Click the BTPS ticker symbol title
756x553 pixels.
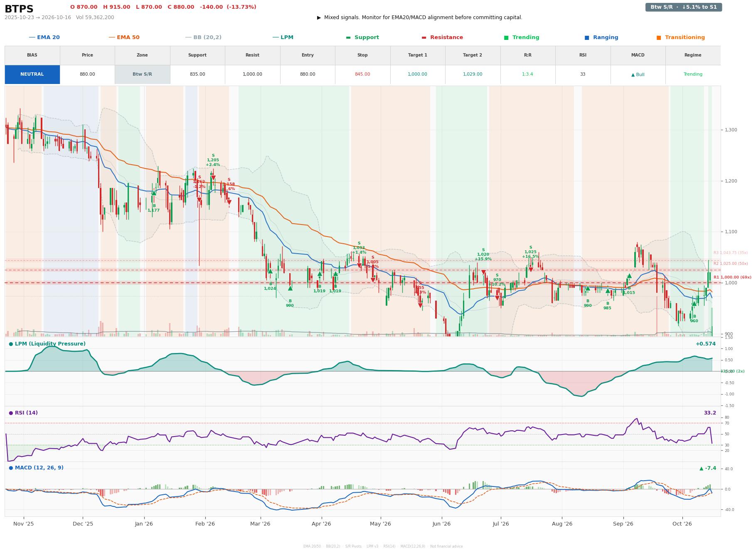(19, 9)
